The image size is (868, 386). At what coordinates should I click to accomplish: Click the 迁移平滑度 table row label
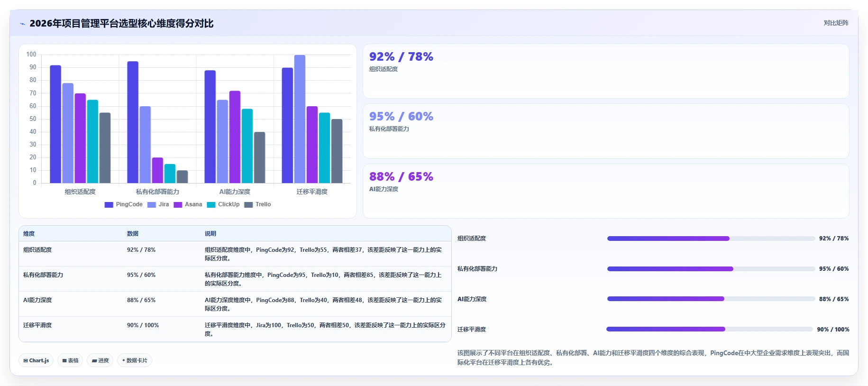click(x=37, y=325)
